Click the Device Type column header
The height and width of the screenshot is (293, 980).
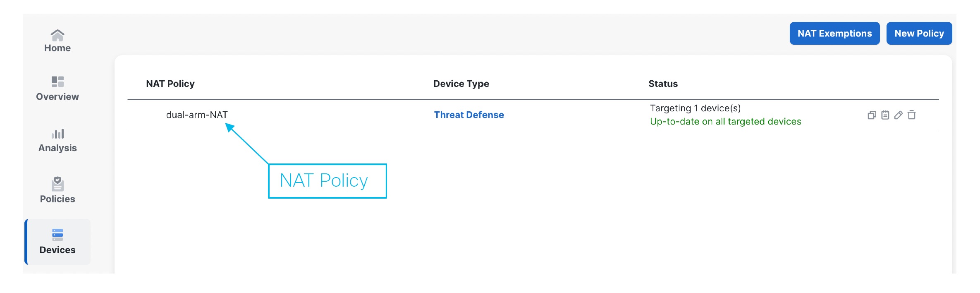click(461, 84)
